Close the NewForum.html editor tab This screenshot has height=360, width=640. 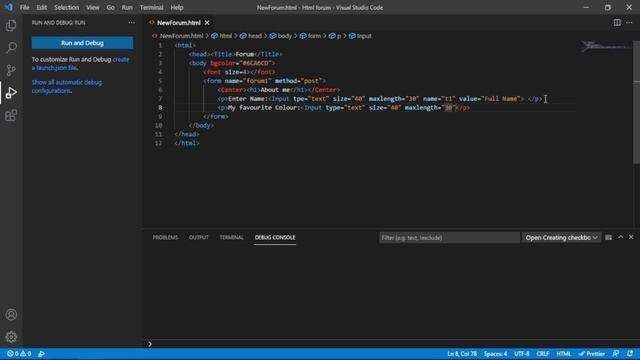[x=207, y=23]
